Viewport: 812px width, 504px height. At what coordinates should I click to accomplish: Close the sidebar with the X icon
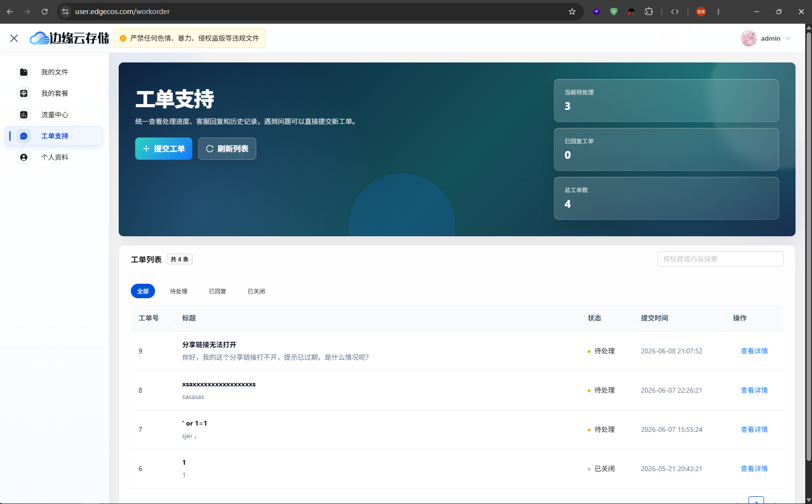14,38
